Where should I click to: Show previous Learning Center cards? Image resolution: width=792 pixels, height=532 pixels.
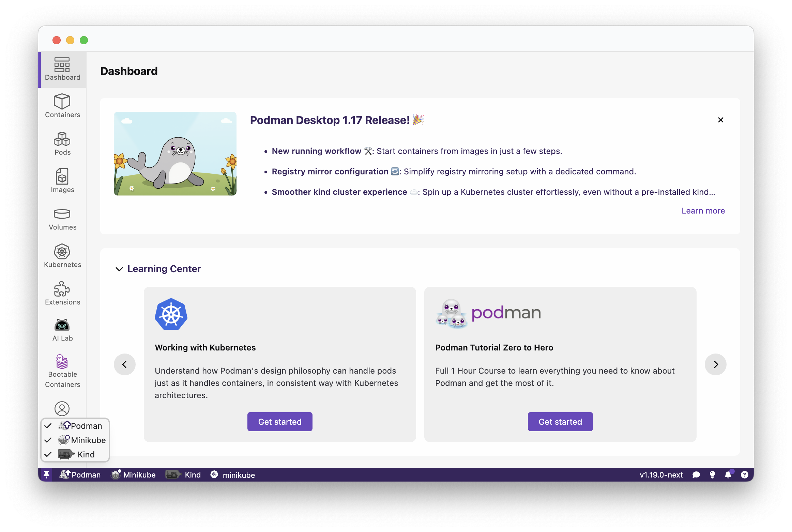pyautogui.click(x=124, y=364)
